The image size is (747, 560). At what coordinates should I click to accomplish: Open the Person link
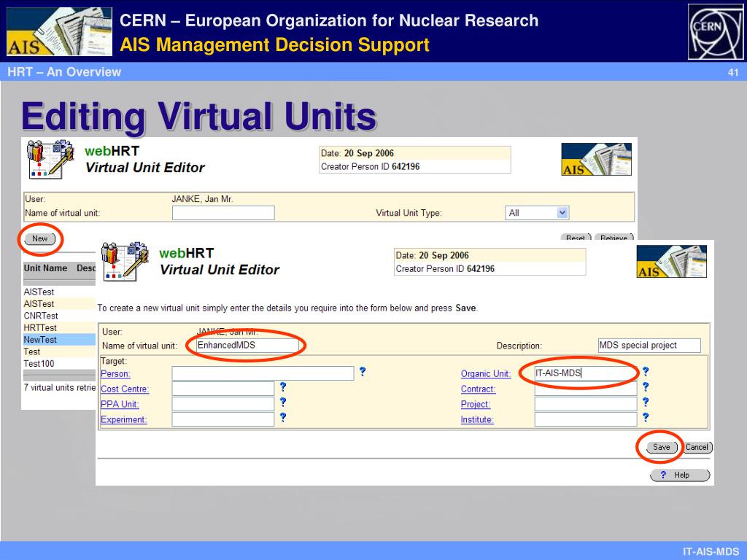click(x=115, y=374)
